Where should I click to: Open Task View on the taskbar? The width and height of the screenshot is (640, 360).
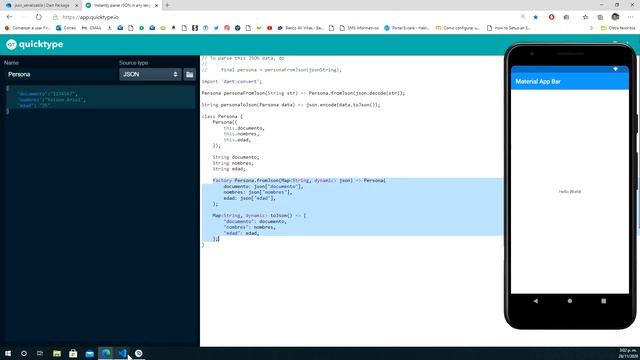[x=40, y=353]
